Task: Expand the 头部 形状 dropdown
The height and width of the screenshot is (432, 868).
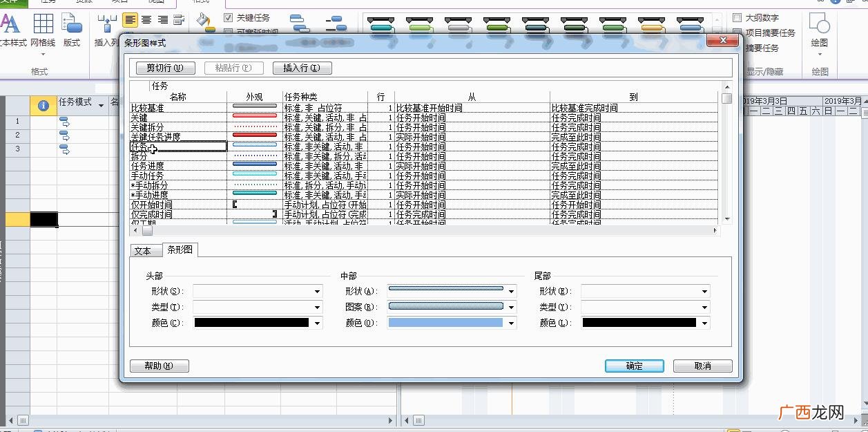Action: pyautogui.click(x=318, y=292)
